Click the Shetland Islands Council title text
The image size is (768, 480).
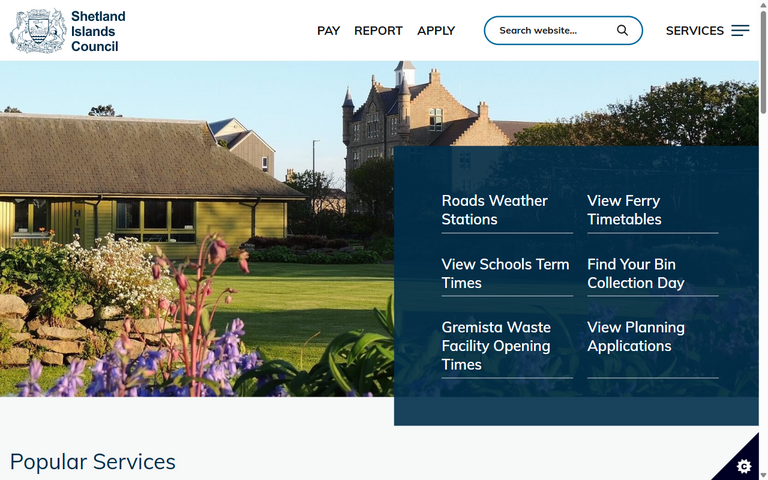pyautogui.click(x=98, y=31)
